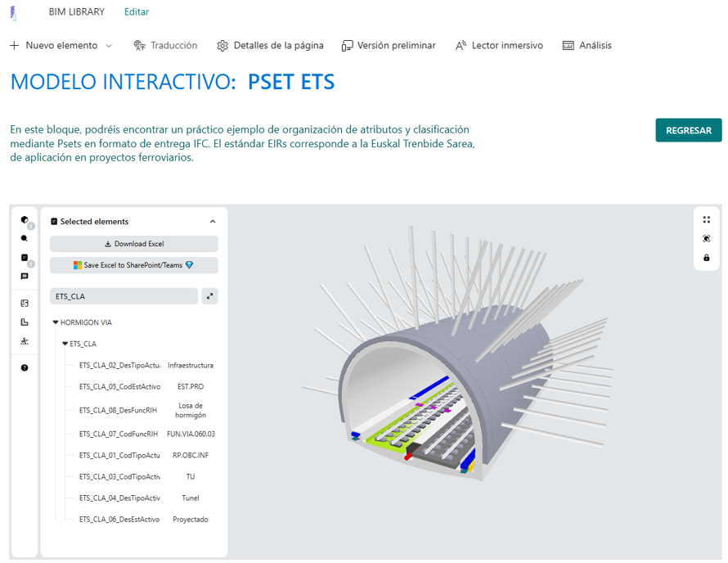Screen dimensions: 728x563
Task: Open the floor plan icon in sidebar
Action: (25, 322)
